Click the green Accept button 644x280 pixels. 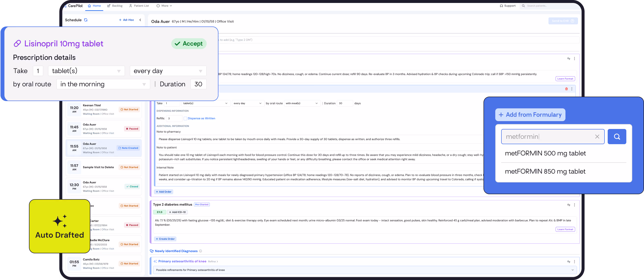189,44
